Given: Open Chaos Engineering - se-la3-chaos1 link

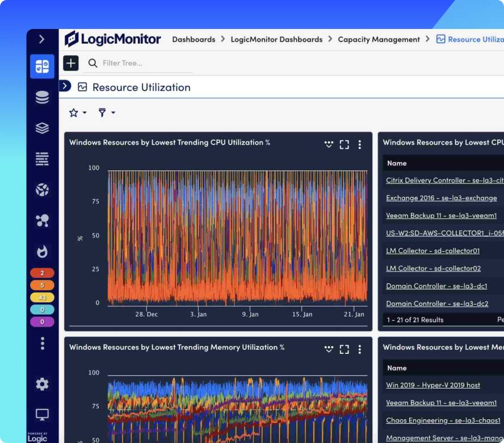Looking at the screenshot, I should point(443,420).
